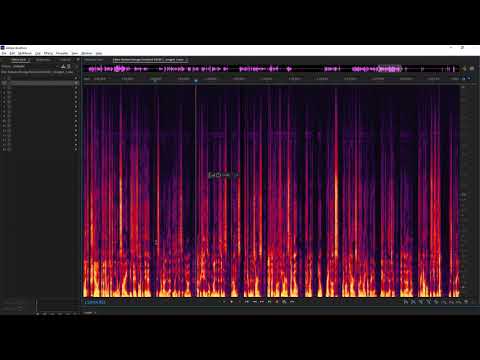480x360 pixels.
Task: Click the Play transport button
Action: pyautogui.click(x=231, y=302)
